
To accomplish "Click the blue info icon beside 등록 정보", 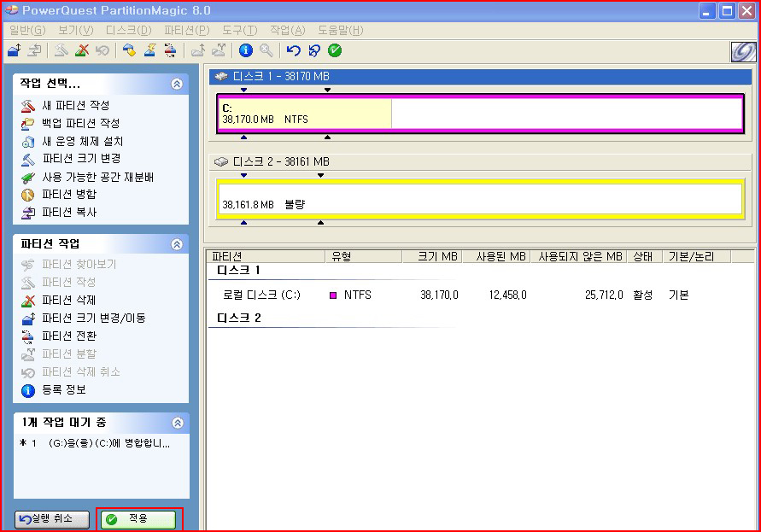I will pos(28,390).
